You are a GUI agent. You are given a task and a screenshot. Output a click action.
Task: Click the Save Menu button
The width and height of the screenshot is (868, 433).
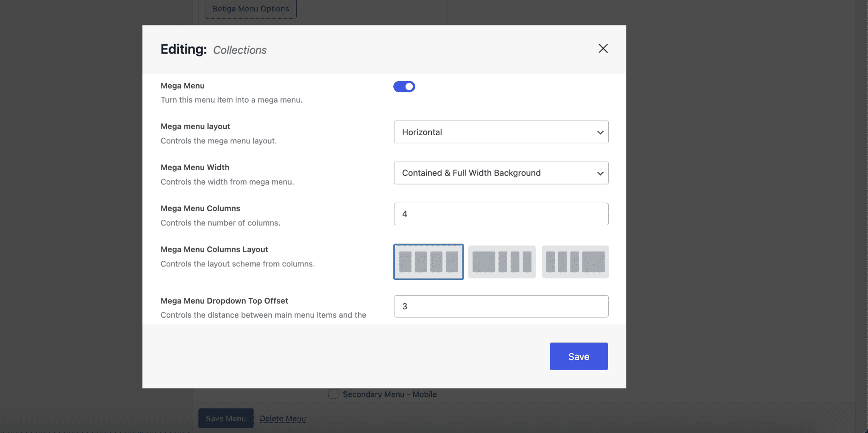click(226, 418)
